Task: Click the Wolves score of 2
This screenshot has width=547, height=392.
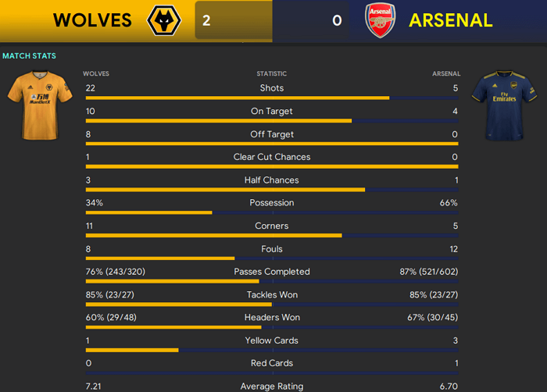Action: 206,20
